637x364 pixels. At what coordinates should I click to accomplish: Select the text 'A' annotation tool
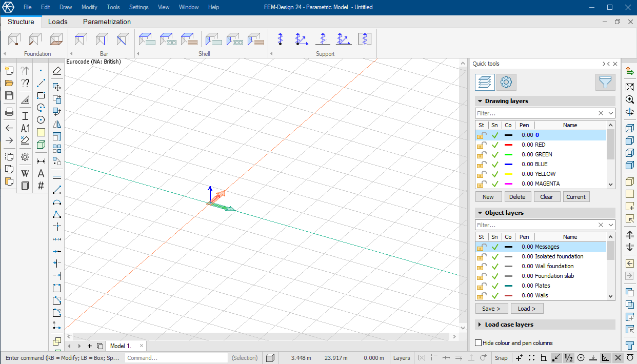[41, 173]
